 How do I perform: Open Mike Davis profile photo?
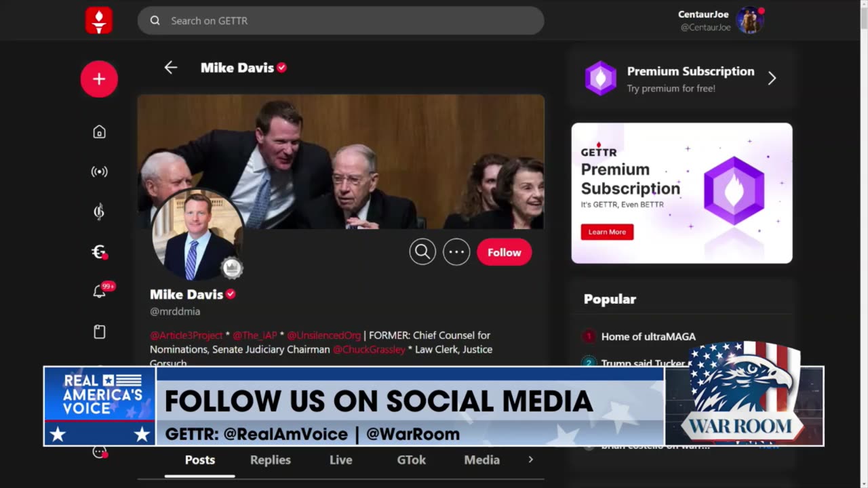pyautogui.click(x=197, y=235)
